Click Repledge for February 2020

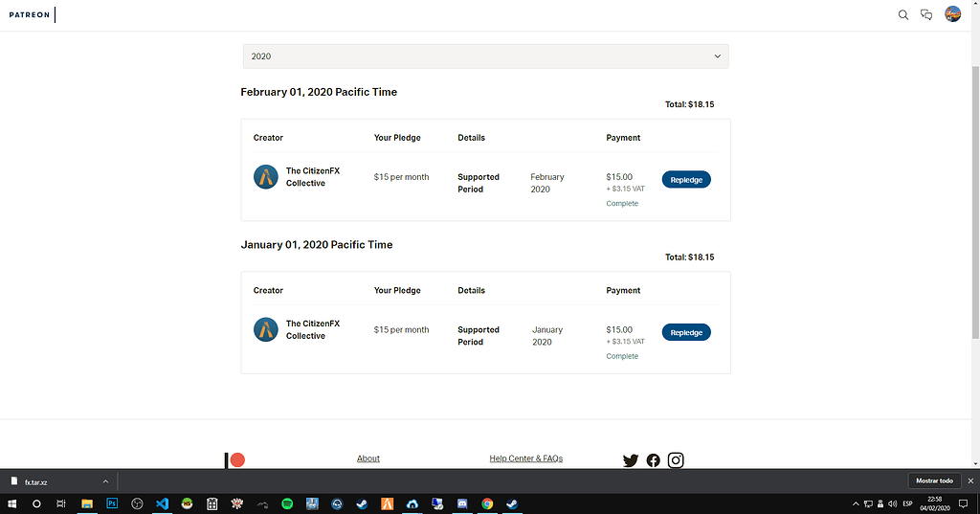(686, 179)
